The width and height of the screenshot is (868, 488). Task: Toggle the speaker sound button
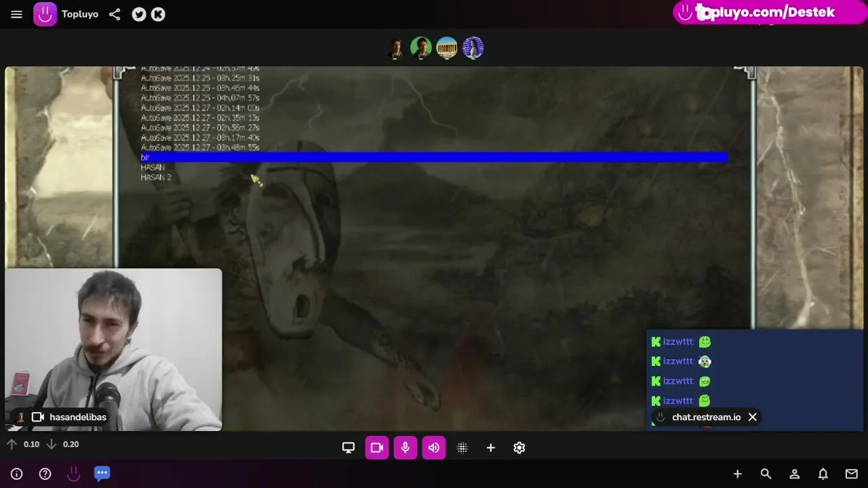434,447
